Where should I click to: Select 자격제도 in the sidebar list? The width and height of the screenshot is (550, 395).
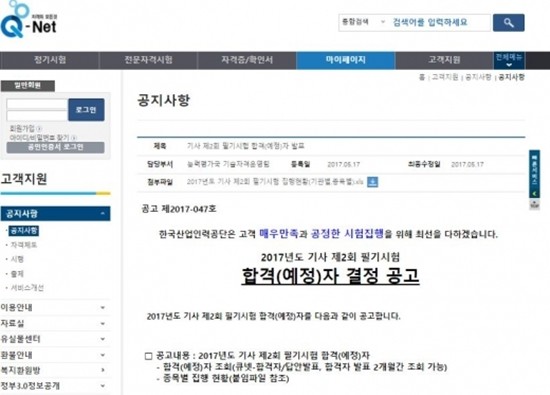pyautogui.click(x=24, y=245)
